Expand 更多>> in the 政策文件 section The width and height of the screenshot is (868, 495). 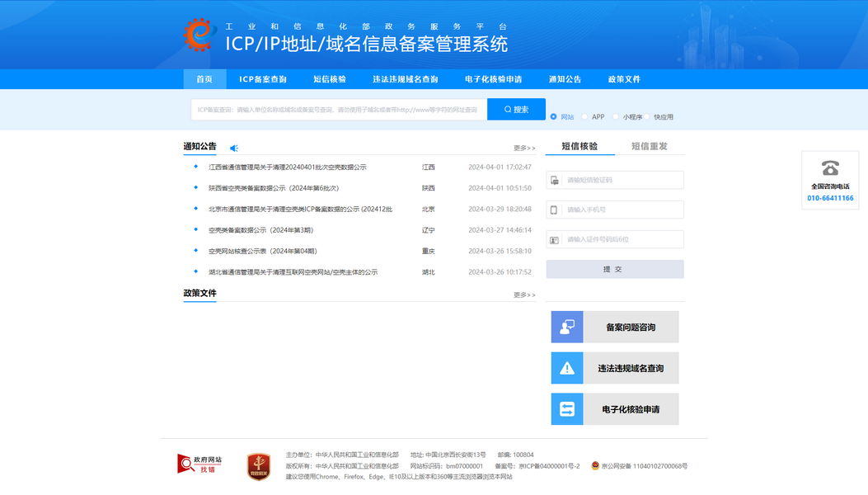[524, 295]
